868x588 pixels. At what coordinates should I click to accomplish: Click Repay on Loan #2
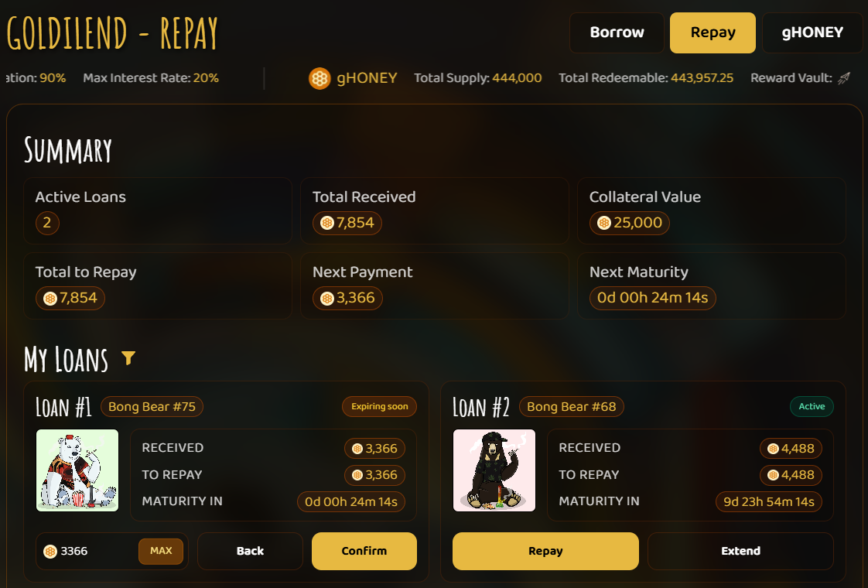(x=545, y=552)
